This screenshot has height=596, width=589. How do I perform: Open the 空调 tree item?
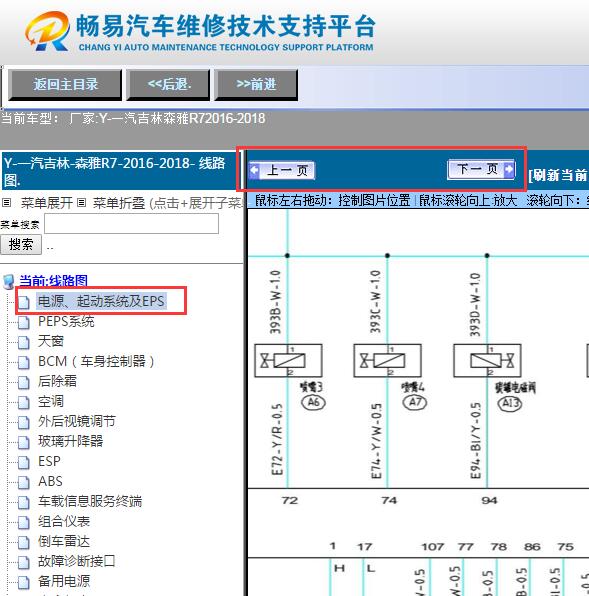(51, 401)
